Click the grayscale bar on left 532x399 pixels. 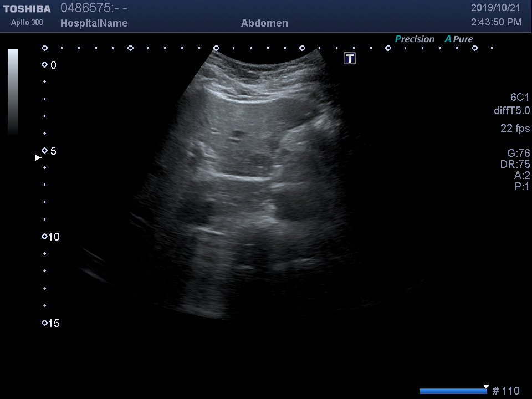coord(13,91)
